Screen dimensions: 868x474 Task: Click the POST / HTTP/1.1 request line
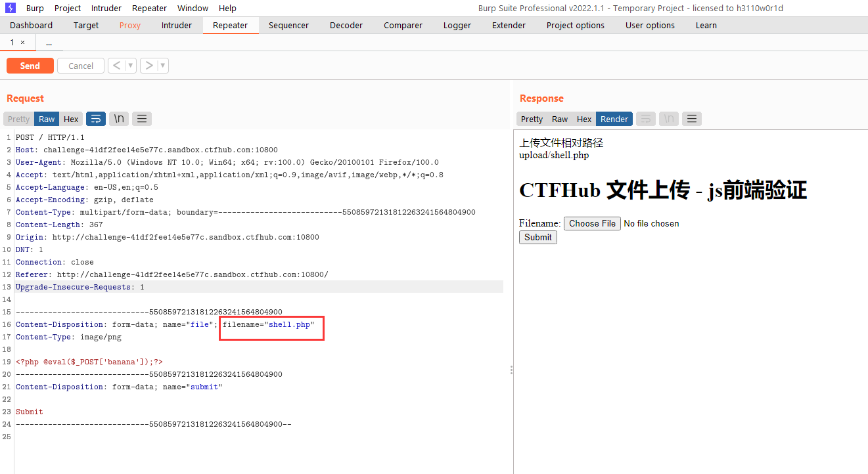tap(50, 137)
